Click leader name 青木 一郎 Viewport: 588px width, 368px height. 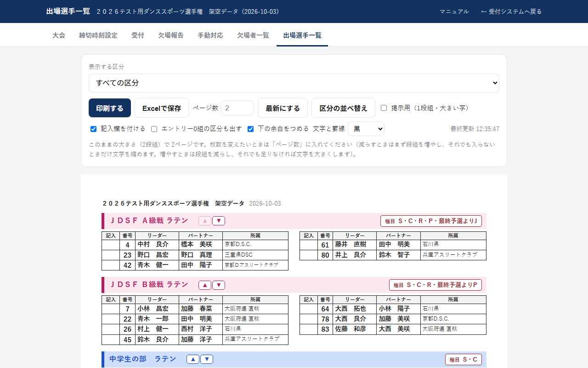153,319
